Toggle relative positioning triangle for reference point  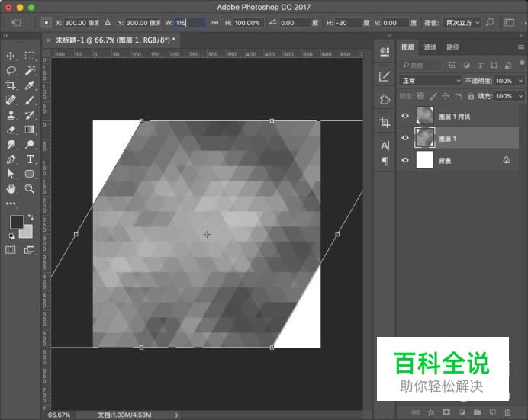tap(108, 23)
